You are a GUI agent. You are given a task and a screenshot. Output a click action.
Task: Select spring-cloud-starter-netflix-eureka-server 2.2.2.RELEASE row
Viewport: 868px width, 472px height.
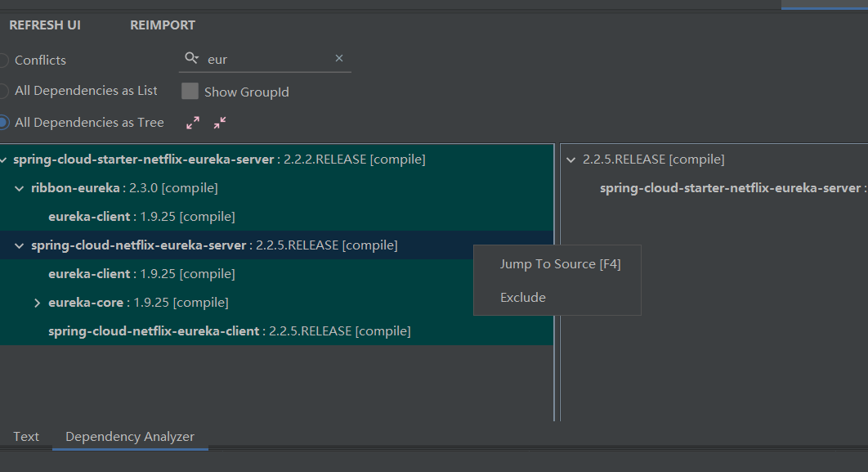[x=277, y=160]
